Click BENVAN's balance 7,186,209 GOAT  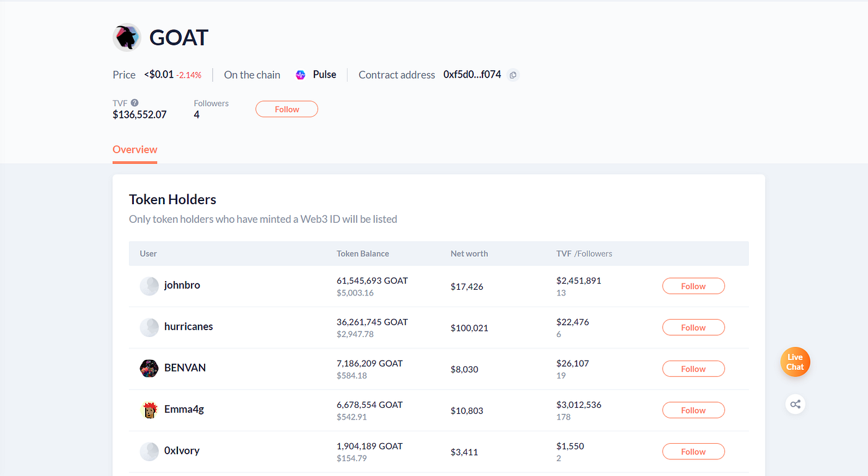coord(370,363)
